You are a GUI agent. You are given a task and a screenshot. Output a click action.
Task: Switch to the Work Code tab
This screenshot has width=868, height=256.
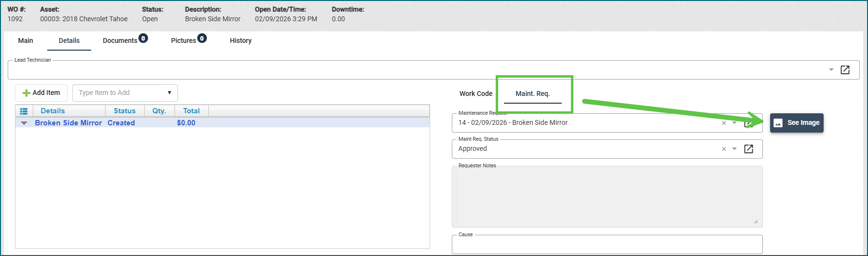click(x=475, y=94)
